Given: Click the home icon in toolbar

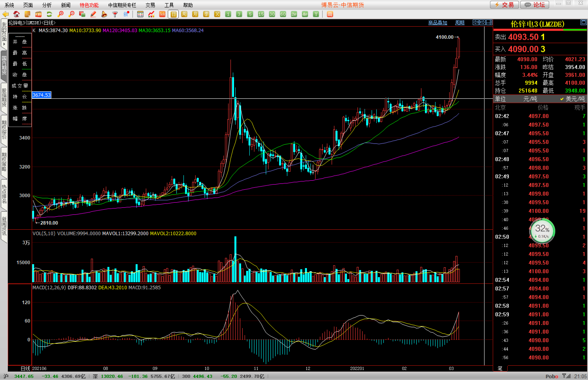Looking at the screenshot, I should coord(16,14).
